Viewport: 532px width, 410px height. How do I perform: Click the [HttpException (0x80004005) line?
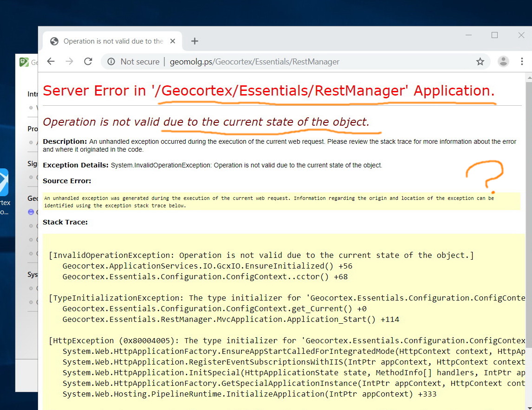pyautogui.click(x=287, y=340)
